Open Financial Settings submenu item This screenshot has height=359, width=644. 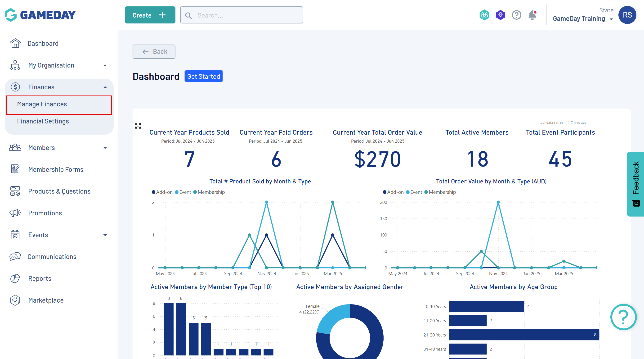coord(43,121)
